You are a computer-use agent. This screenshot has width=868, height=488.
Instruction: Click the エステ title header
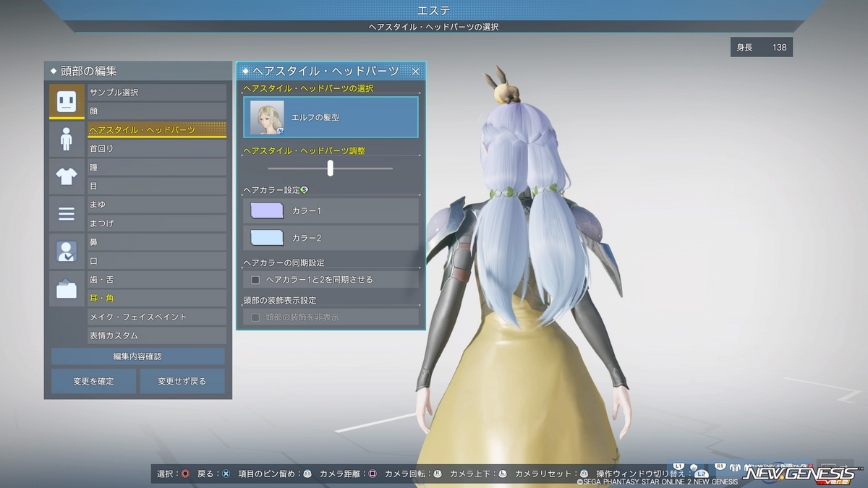coord(434,10)
